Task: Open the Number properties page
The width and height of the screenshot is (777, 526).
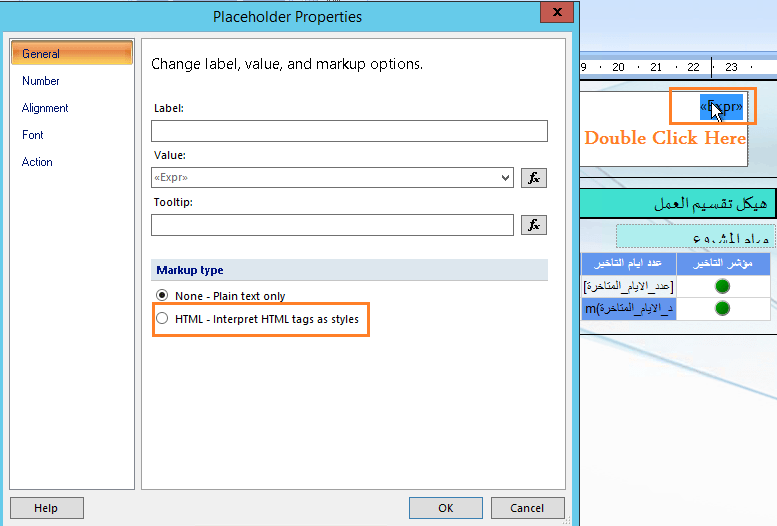Action: tap(41, 81)
